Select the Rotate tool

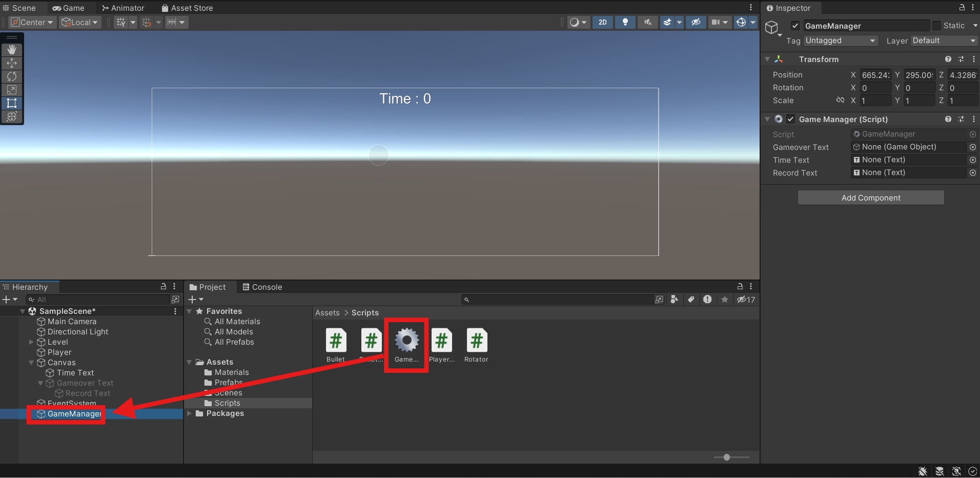[12, 76]
